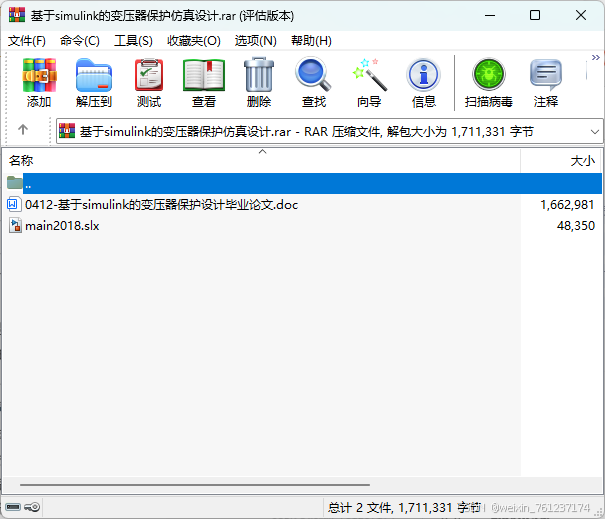Sort by 名称 column header
Screen dimensions: 605x519
pyautogui.click(x=261, y=161)
